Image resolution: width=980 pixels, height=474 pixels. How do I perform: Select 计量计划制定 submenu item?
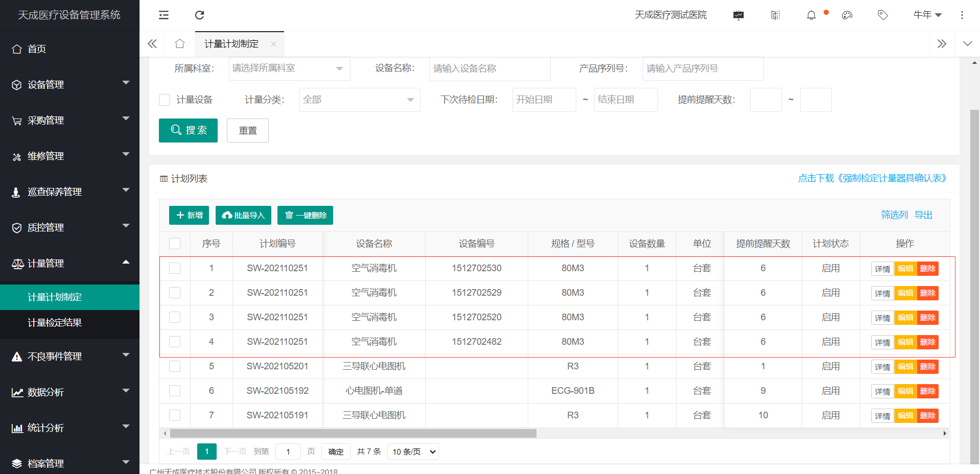pos(69,297)
